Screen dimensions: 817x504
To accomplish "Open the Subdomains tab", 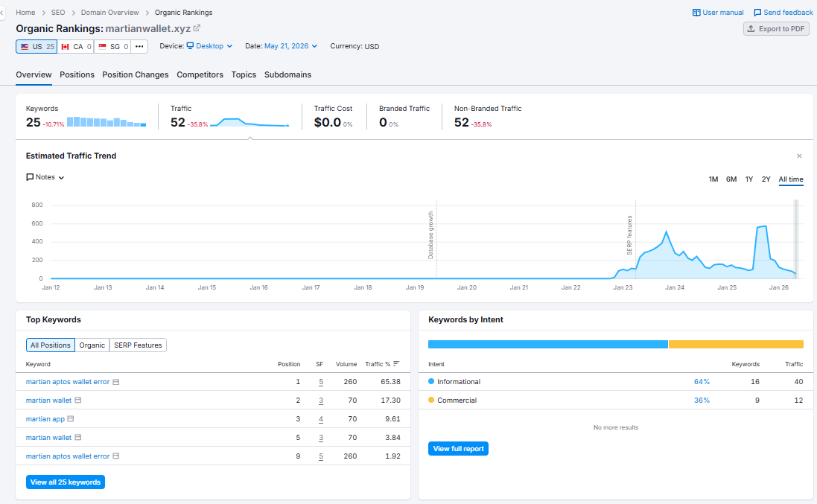I will coord(287,74).
